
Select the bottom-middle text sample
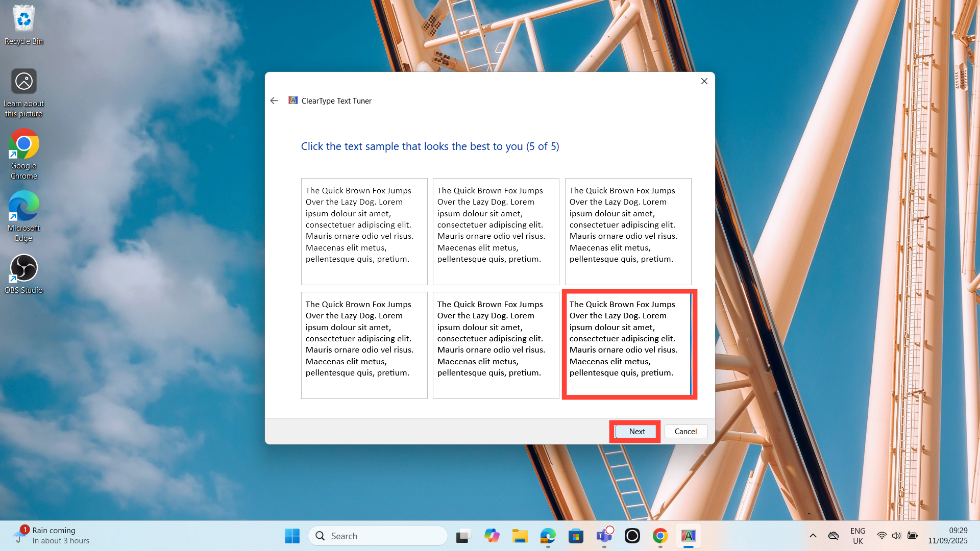point(496,345)
